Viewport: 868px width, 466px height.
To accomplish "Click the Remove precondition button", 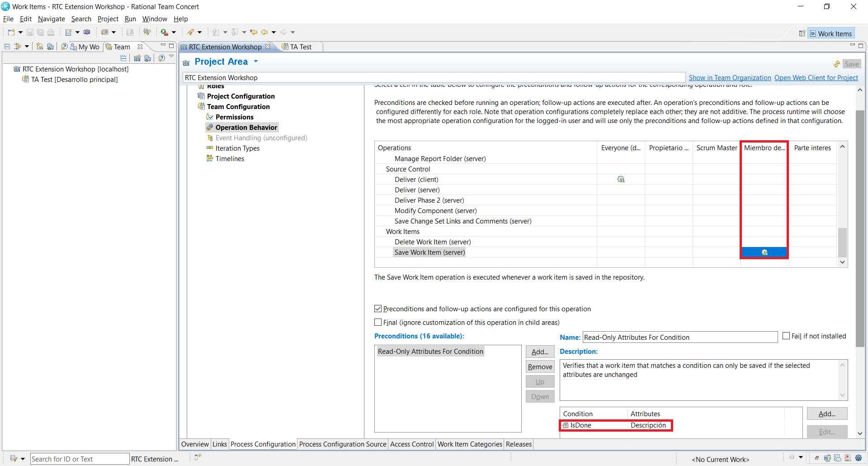I will 540,367.
